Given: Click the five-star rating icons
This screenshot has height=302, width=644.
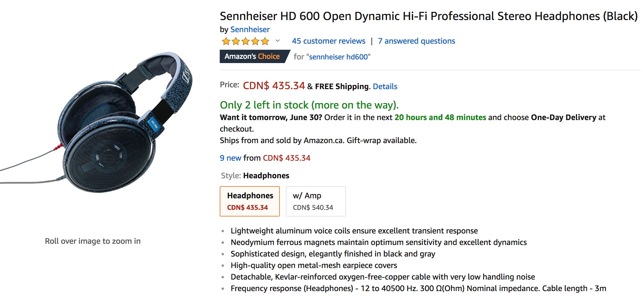Looking at the screenshot, I should [x=245, y=41].
